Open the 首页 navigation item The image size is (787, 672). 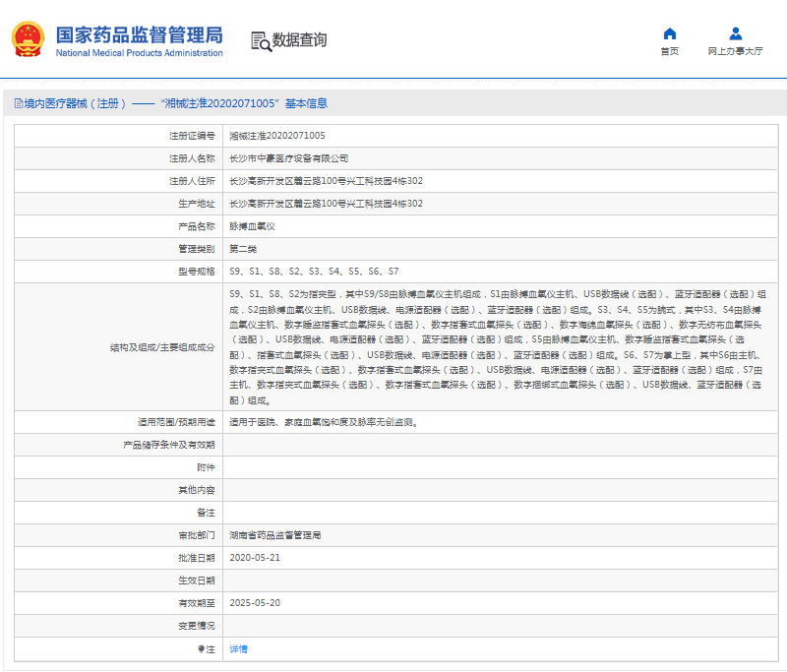669,51
